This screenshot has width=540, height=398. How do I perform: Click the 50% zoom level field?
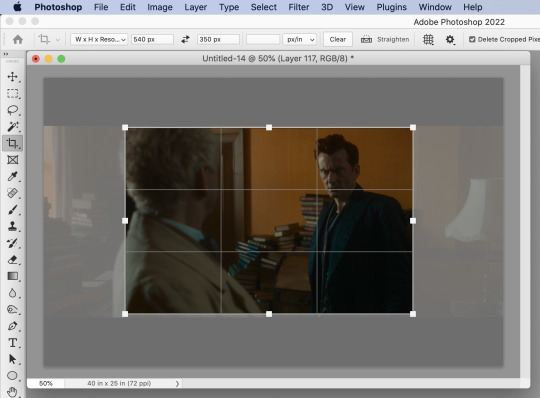(x=46, y=384)
